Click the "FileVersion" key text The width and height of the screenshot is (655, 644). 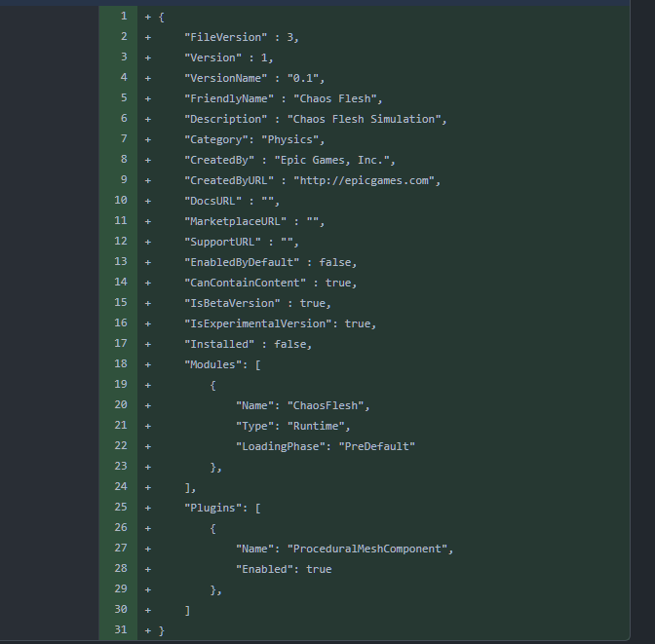pos(225,37)
